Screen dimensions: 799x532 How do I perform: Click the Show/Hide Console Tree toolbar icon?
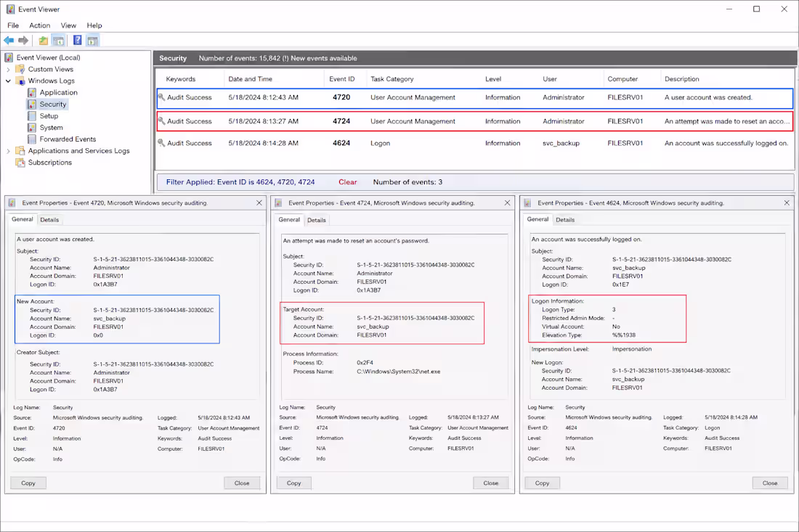(58, 40)
